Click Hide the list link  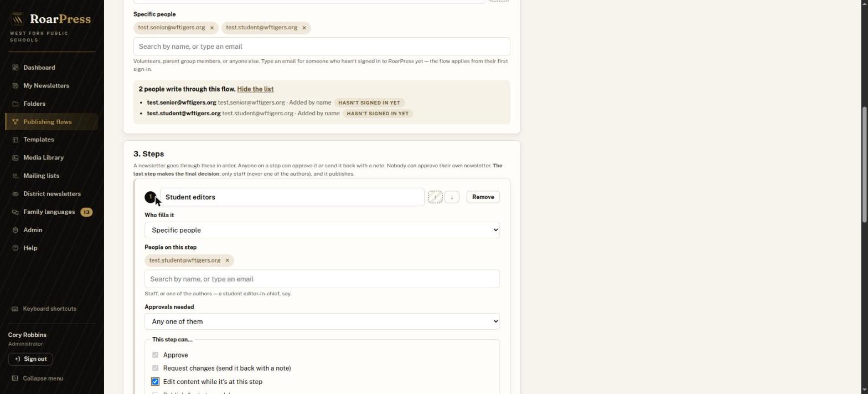click(255, 89)
